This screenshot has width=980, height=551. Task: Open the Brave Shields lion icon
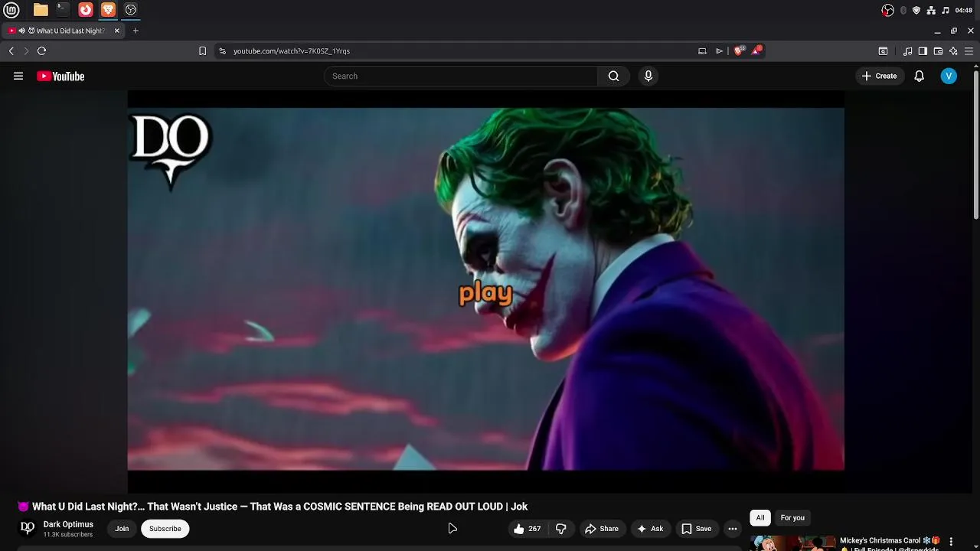[738, 51]
